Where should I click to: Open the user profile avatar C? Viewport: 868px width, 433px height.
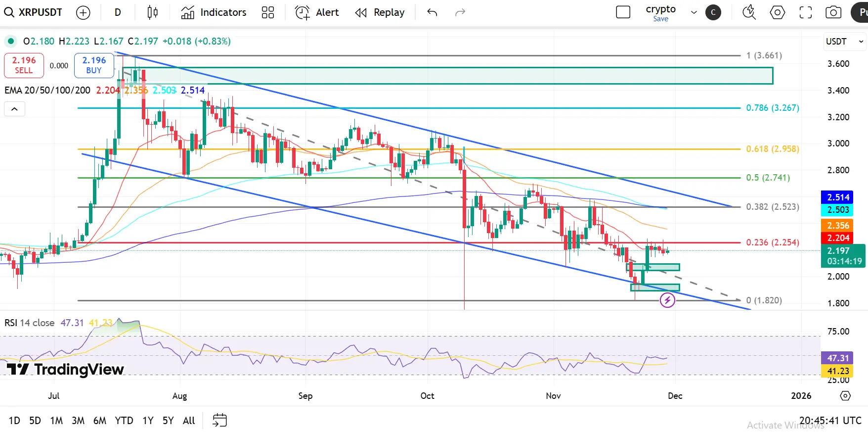click(713, 12)
